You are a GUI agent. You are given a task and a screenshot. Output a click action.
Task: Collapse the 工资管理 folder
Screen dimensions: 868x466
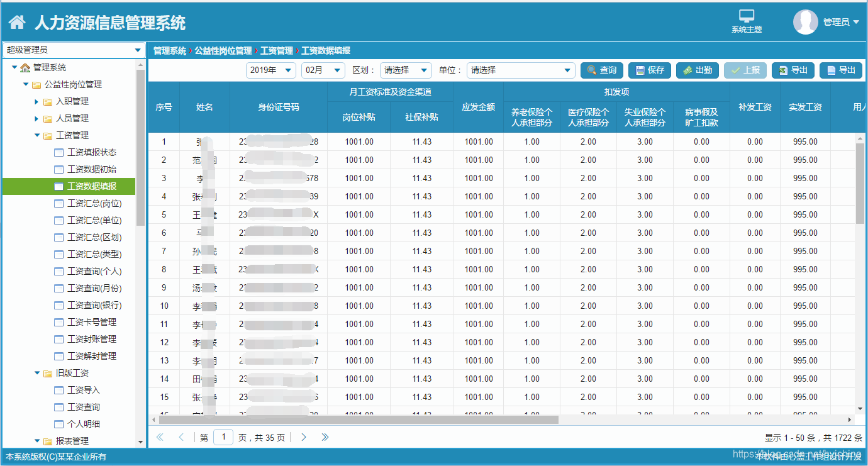(x=37, y=135)
